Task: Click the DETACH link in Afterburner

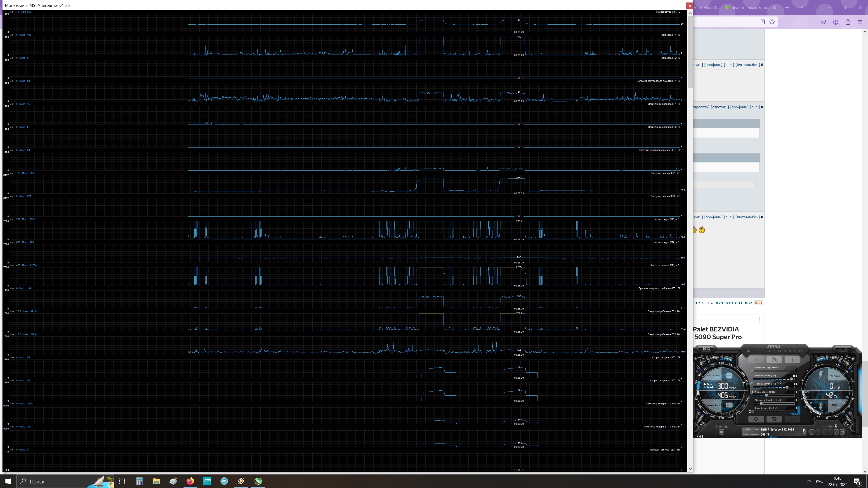Action: coord(773,437)
